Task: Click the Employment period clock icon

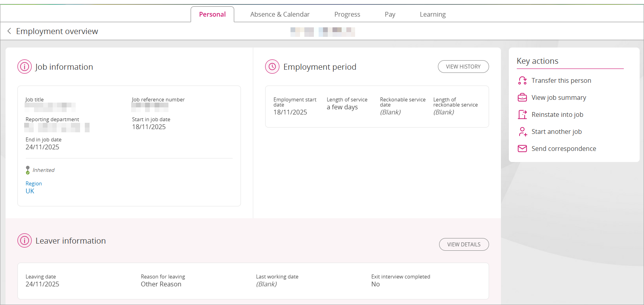Action: (272, 67)
